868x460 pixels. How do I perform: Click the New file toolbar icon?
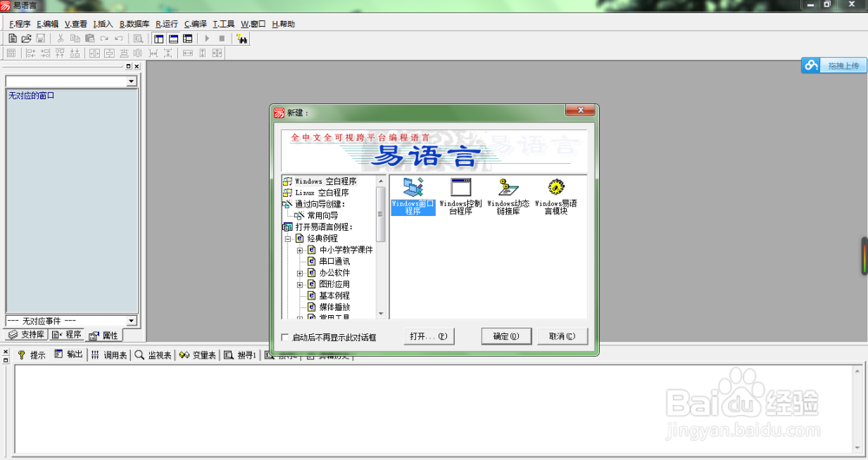(12, 38)
